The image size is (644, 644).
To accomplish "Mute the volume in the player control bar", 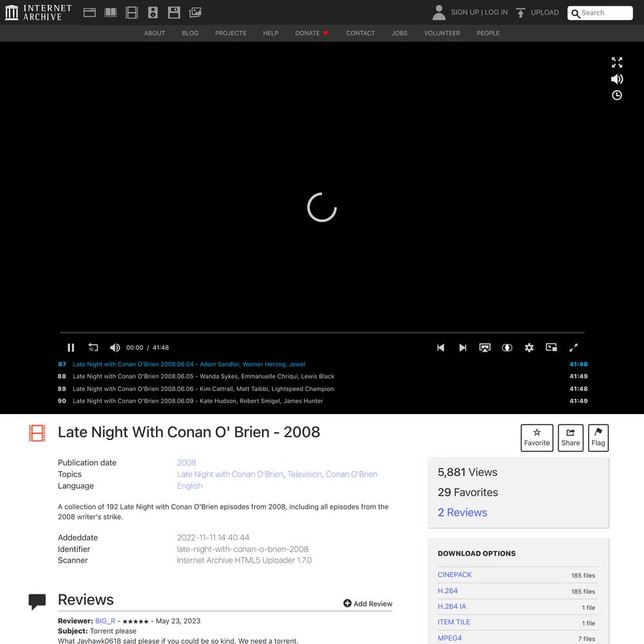I will pyautogui.click(x=115, y=348).
